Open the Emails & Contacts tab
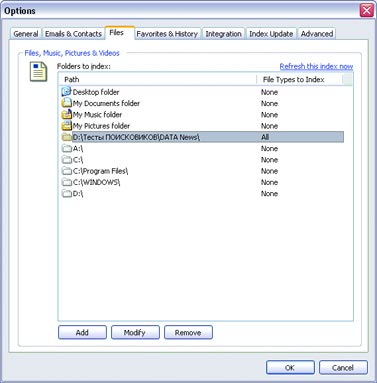Image resolution: width=377 pixels, height=383 pixels. click(73, 34)
